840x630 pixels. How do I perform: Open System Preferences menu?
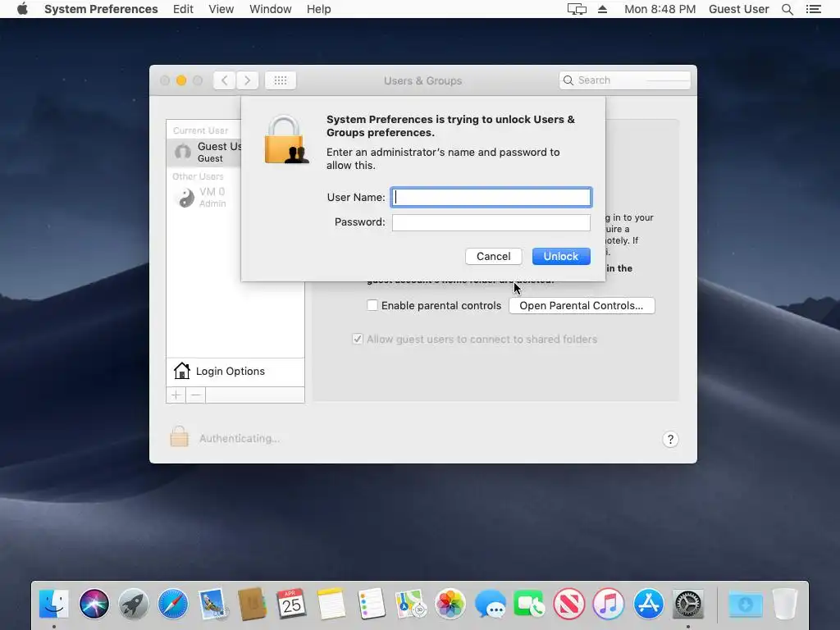coord(101,9)
